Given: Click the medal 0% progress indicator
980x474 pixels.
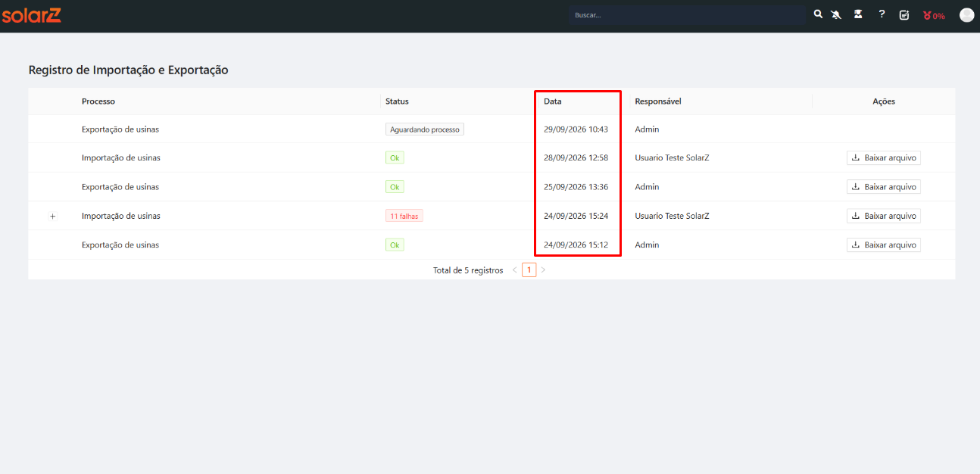Looking at the screenshot, I should click(934, 15).
